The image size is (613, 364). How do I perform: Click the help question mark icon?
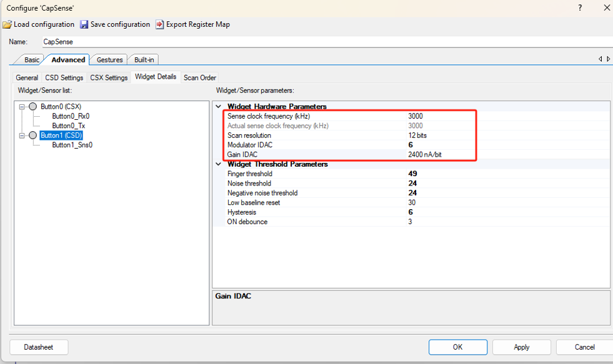pyautogui.click(x=580, y=8)
